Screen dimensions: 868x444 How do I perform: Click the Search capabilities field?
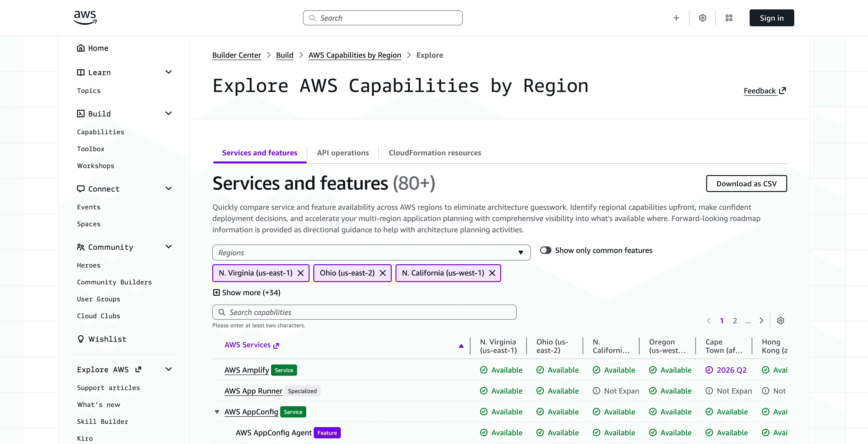click(x=364, y=312)
